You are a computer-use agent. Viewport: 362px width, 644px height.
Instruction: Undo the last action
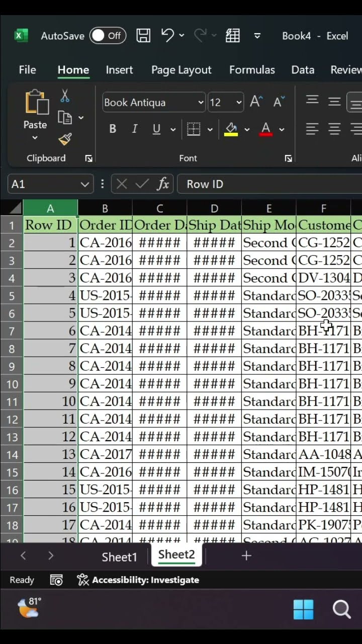(167, 35)
